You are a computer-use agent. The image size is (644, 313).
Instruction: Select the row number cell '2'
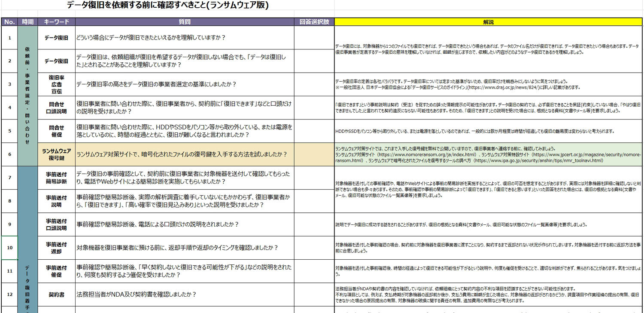click(9, 61)
